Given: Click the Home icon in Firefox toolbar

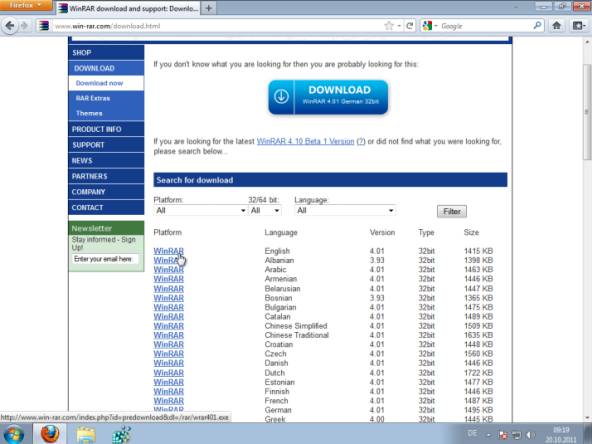Looking at the screenshot, I should (x=557, y=26).
